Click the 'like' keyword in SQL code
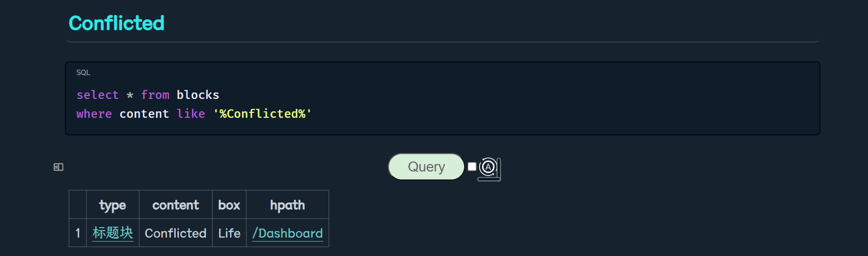This screenshot has width=868, height=256. (x=191, y=114)
